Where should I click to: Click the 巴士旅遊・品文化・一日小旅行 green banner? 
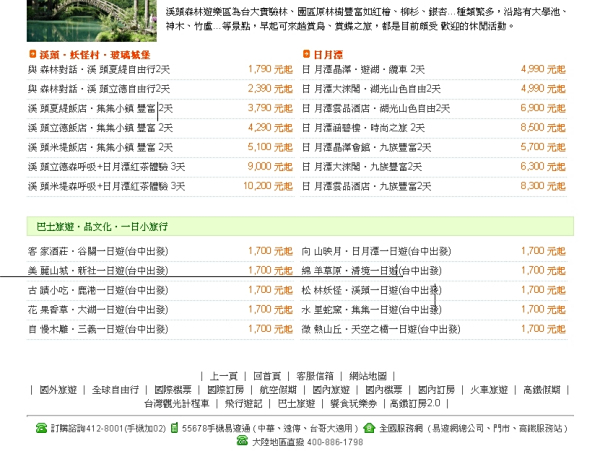[x=300, y=226]
